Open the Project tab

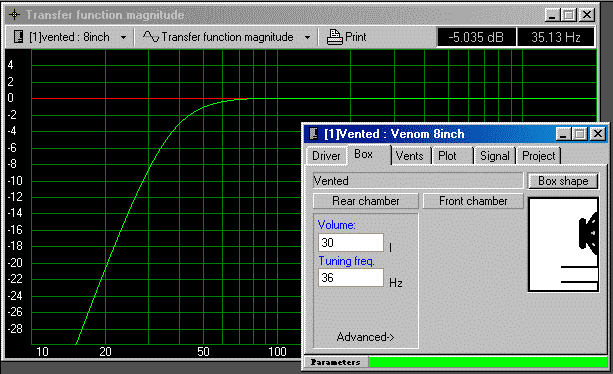click(x=539, y=156)
